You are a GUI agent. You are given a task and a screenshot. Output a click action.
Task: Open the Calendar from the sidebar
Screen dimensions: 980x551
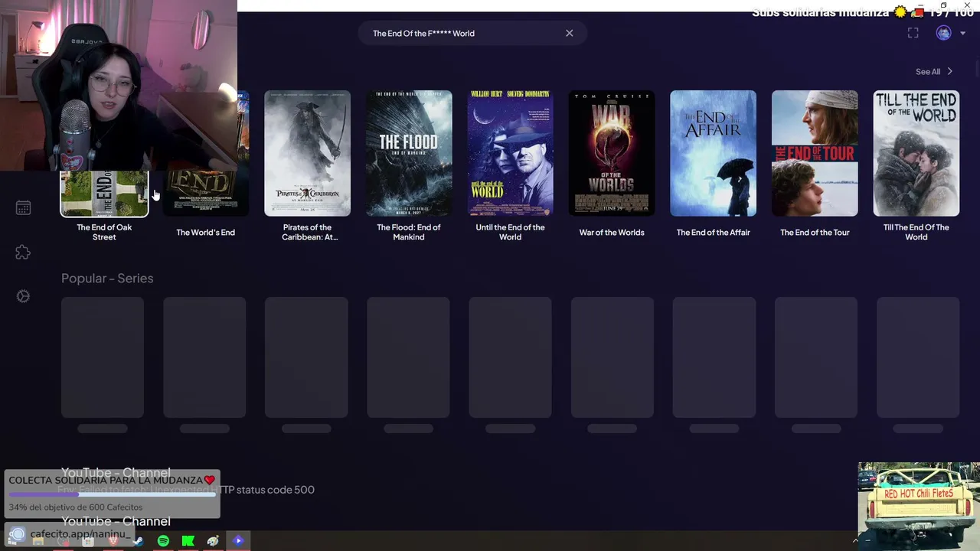tap(23, 208)
